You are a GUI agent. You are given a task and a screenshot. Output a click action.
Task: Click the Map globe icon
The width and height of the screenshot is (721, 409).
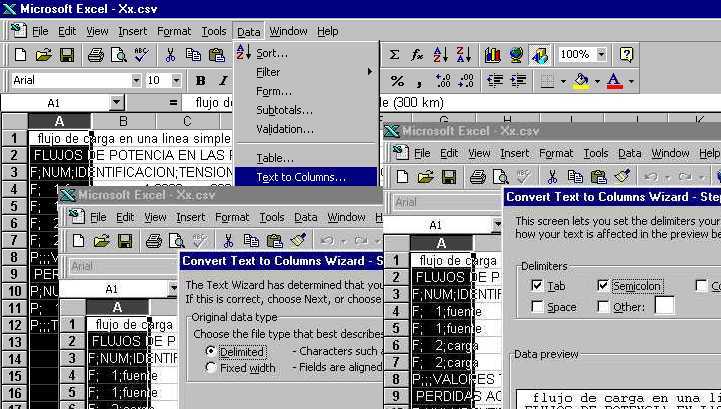tap(516, 55)
